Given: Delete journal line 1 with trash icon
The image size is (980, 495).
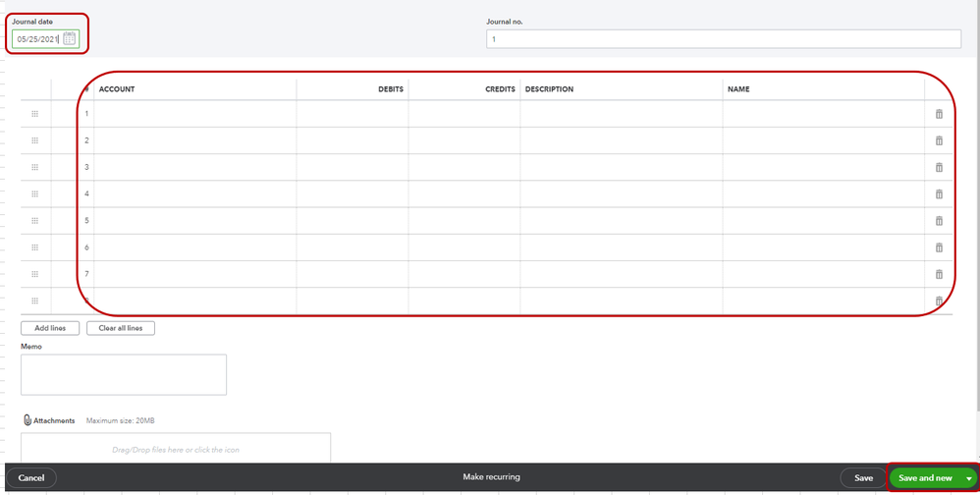Looking at the screenshot, I should click(939, 114).
